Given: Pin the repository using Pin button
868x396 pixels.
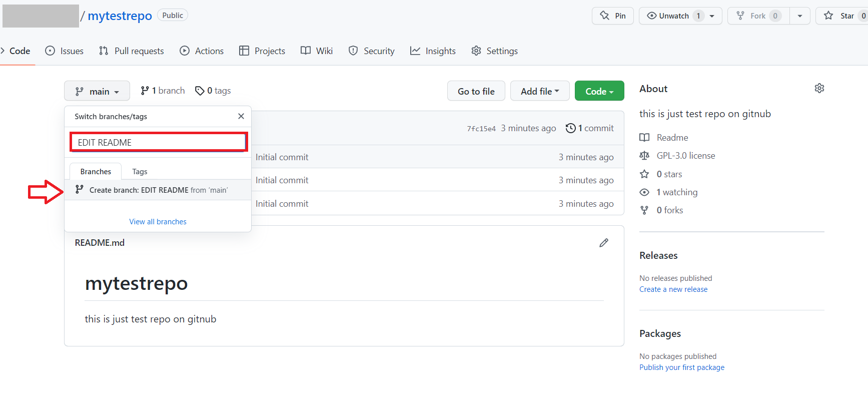Looking at the screenshot, I should point(613,16).
